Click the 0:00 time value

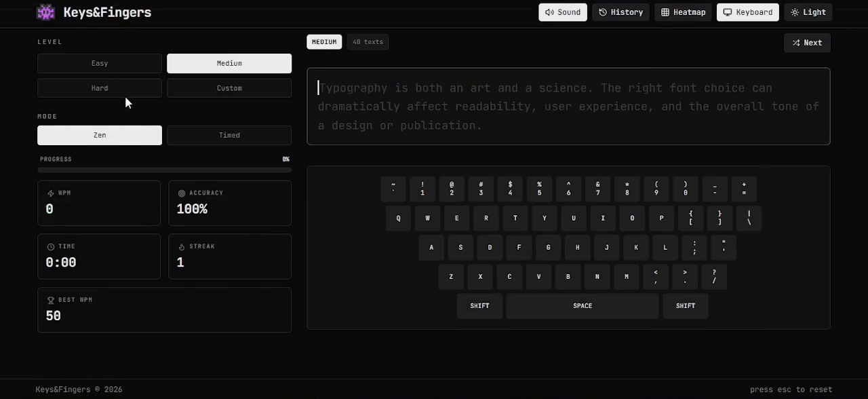tap(61, 263)
